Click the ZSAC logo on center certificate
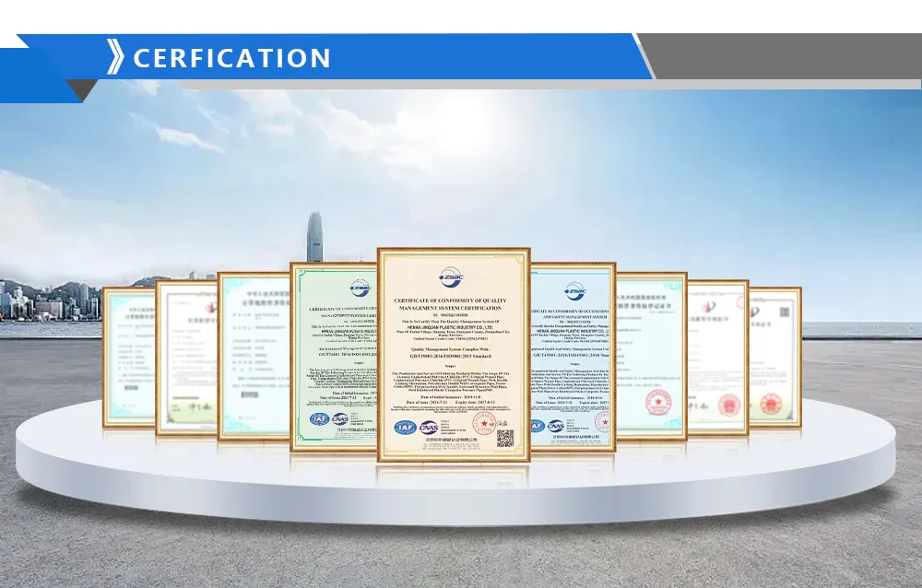 click(x=453, y=276)
